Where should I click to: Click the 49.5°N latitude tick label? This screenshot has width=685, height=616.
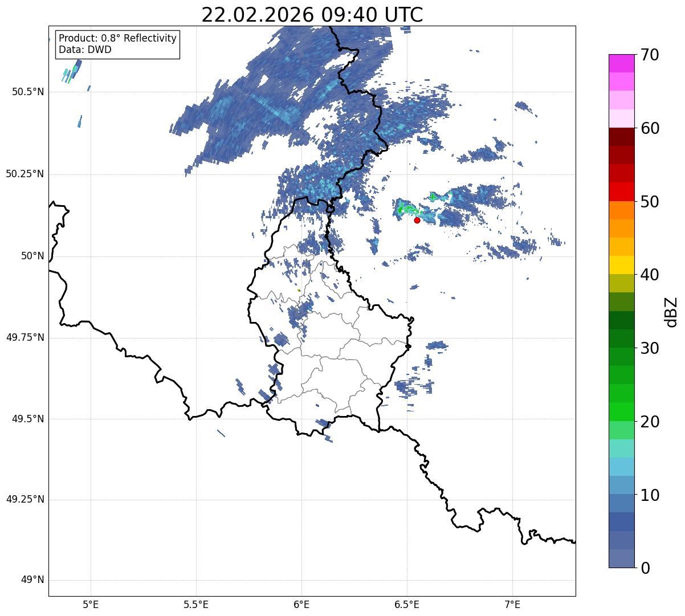[28, 419]
